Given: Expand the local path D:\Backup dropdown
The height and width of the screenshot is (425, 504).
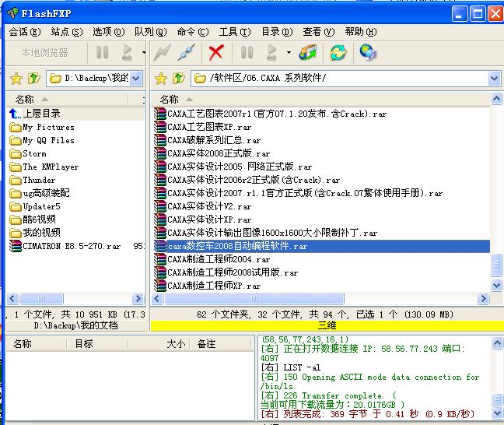Looking at the screenshot, I should click(136, 79).
